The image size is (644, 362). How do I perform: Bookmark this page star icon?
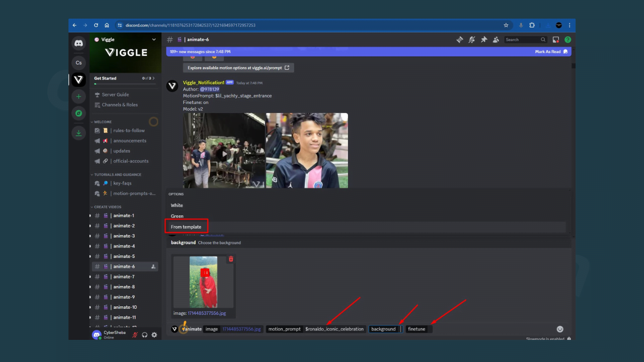tap(506, 25)
